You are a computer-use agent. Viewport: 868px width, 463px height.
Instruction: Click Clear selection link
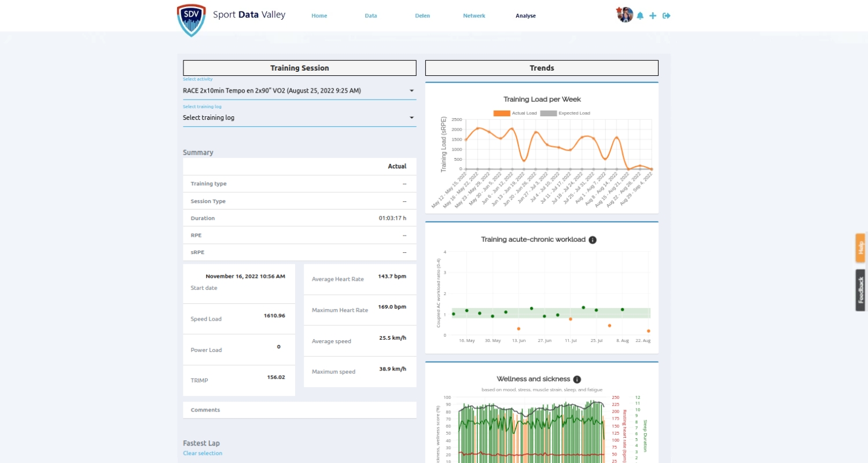coord(203,453)
